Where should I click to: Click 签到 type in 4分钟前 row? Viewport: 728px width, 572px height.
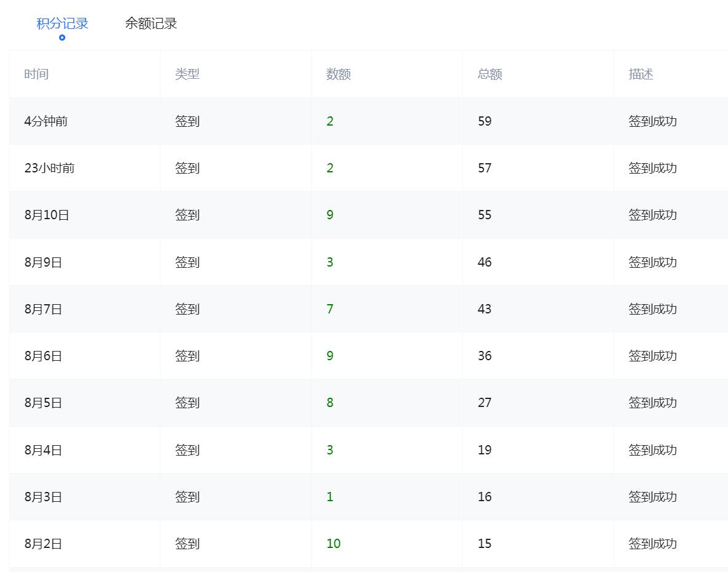[187, 121]
